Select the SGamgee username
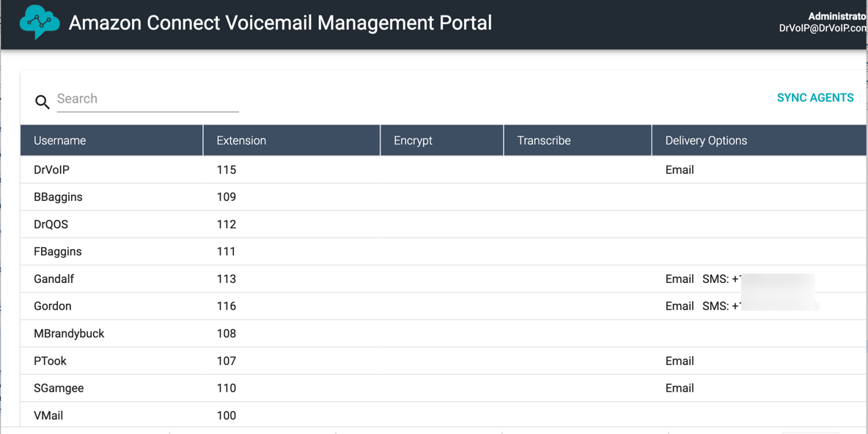868x434 pixels. coord(59,388)
